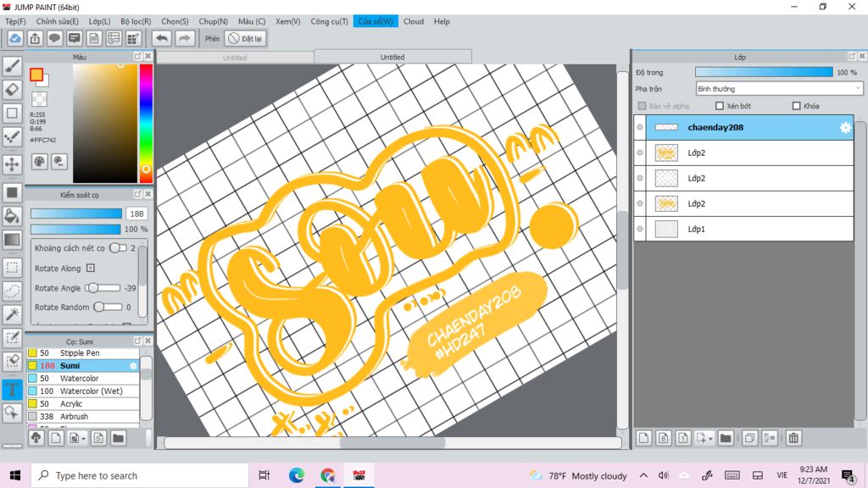The width and height of the screenshot is (868, 488).
Task: Click the Redo arrow
Action: (184, 38)
